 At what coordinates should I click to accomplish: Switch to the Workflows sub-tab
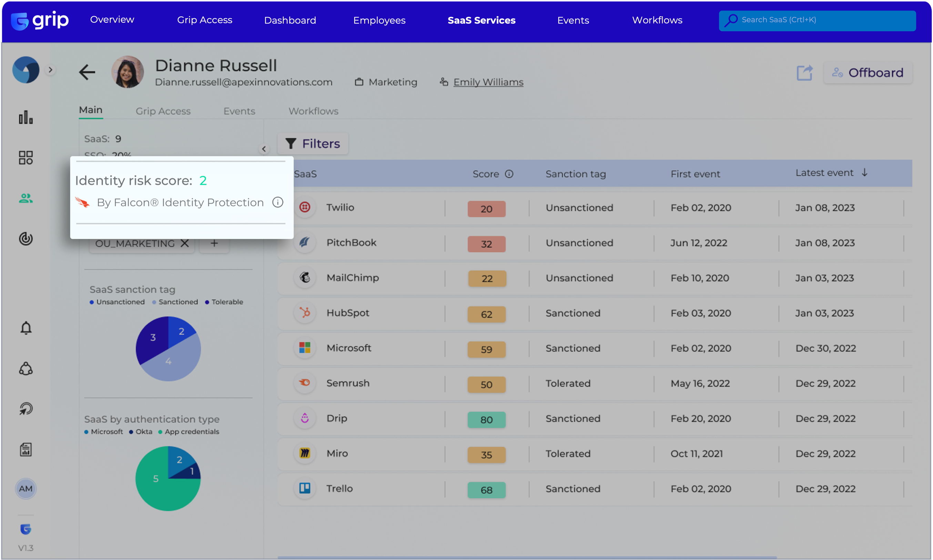313,111
